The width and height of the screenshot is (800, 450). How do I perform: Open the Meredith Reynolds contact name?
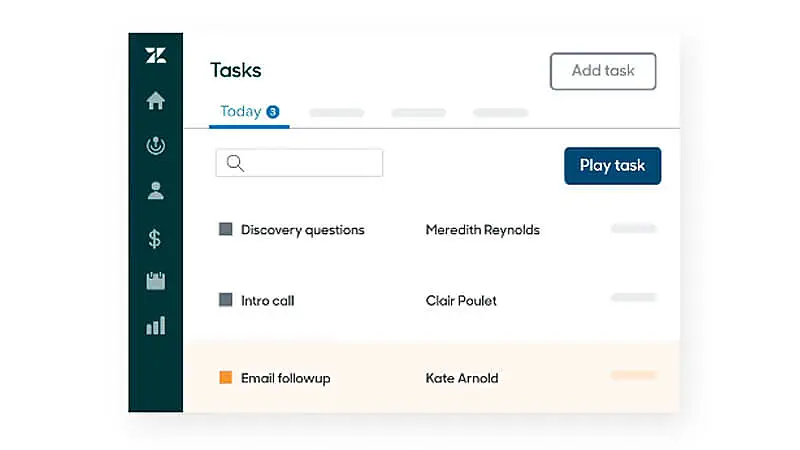point(482,230)
